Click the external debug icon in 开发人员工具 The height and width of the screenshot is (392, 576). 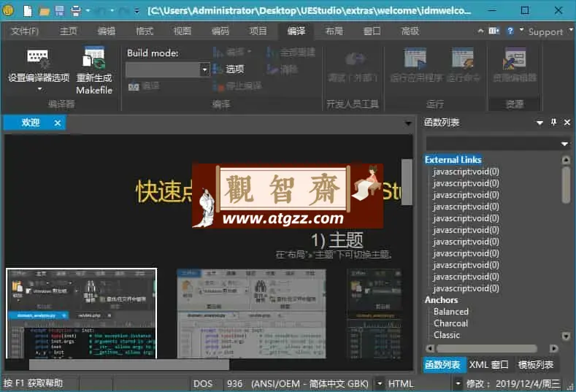click(355, 59)
